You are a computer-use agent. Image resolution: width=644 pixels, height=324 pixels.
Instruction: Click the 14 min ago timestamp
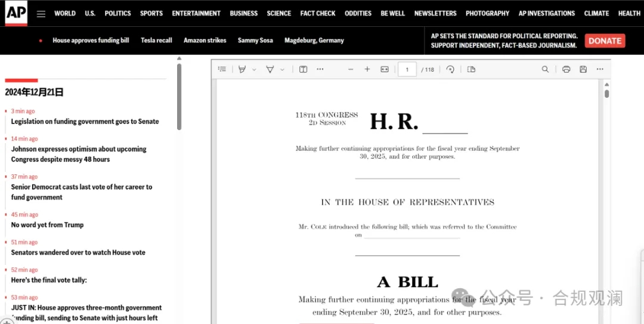point(24,138)
